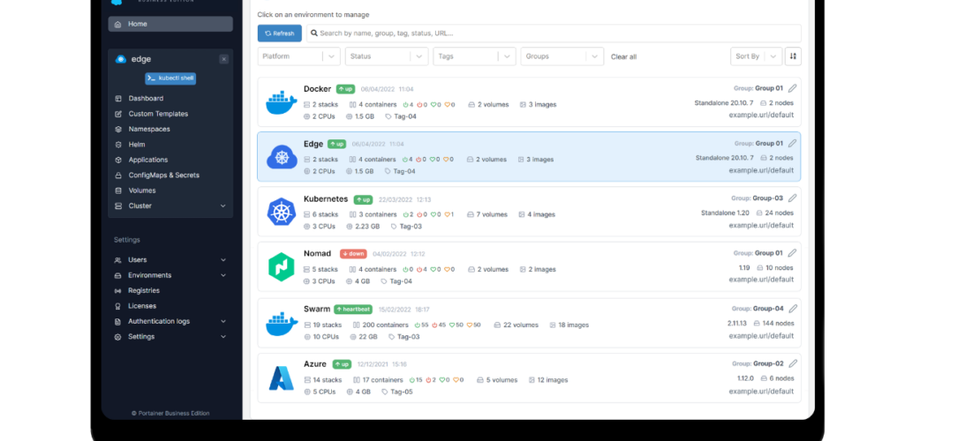Go to ConfigMaps & Secrets page

[x=163, y=176]
